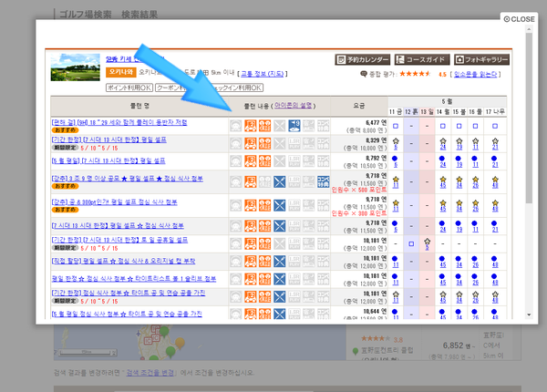Open the [직접 할당] weekday self lunch plan link

point(123,261)
